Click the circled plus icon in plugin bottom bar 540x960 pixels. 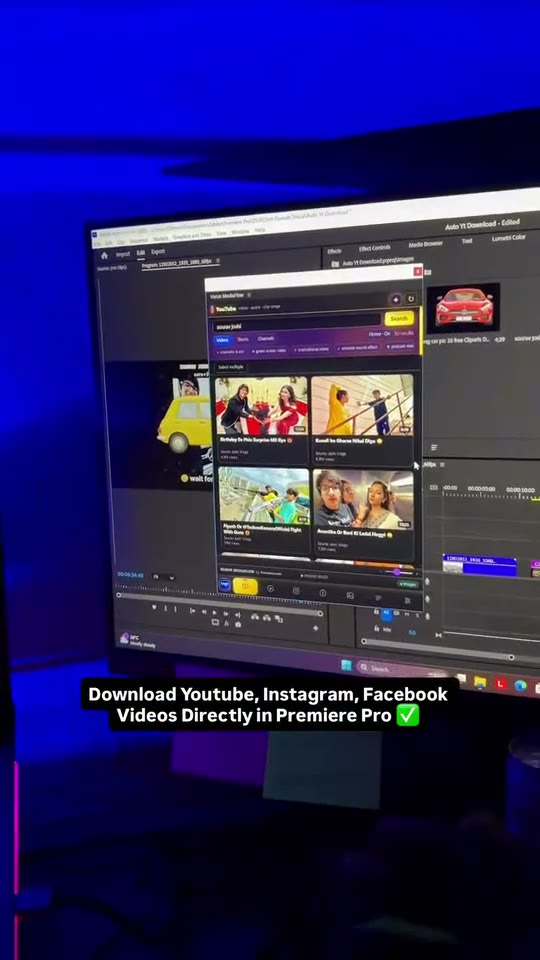pyautogui.click(x=270, y=588)
